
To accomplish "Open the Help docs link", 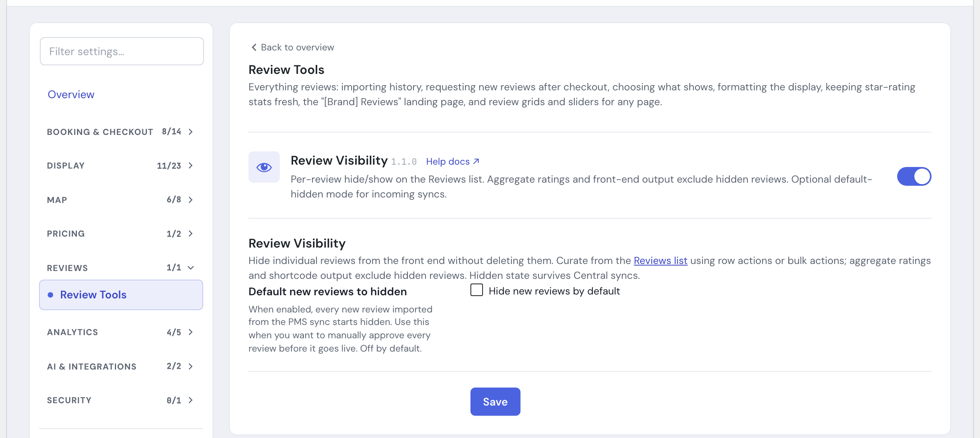I will 452,162.
